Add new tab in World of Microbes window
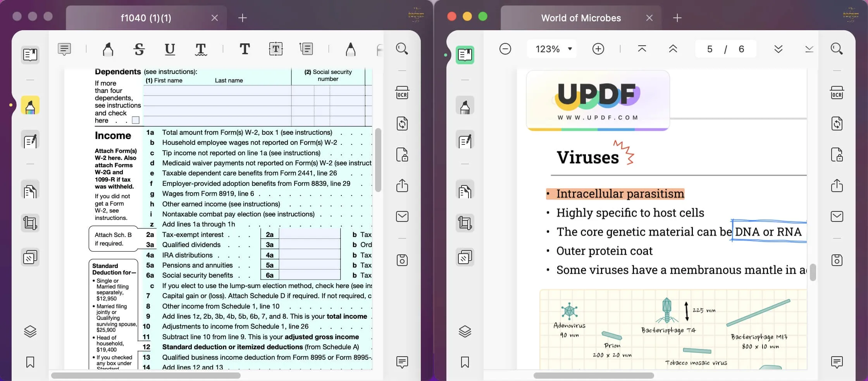 click(x=677, y=18)
